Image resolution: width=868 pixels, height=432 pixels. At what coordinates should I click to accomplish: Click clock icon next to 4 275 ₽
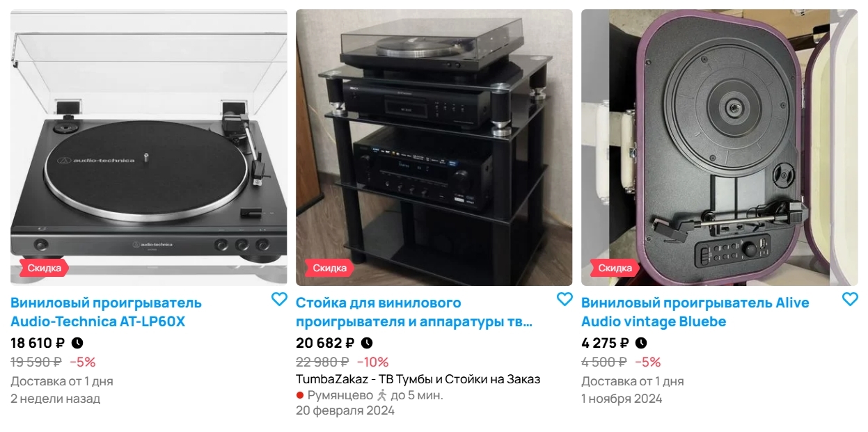tap(641, 343)
